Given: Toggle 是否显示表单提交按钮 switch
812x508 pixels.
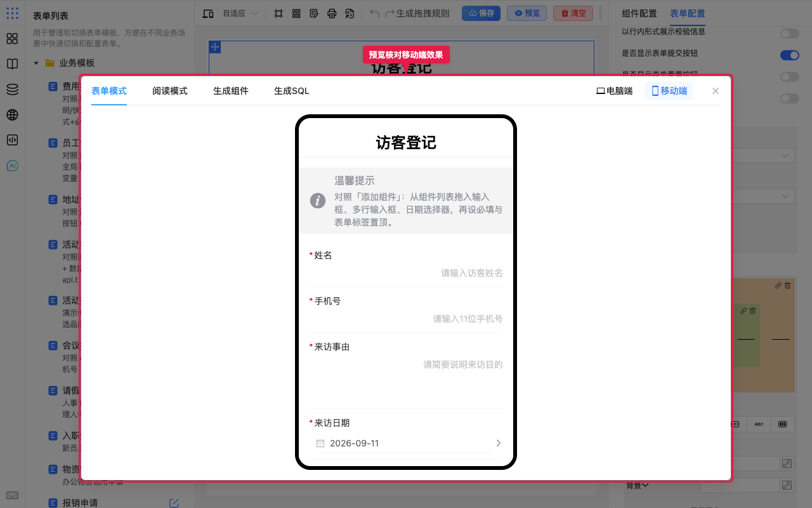Looking at the screenshot, I should tap(790, 55).
